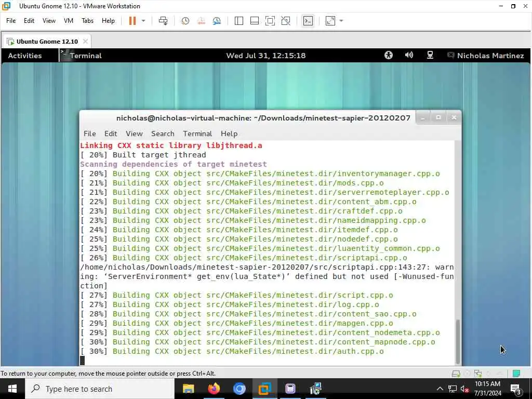The width and height of the screenshot is (532, 399).
Task: Click the teal message log status icon
Action: coord(516,374)
